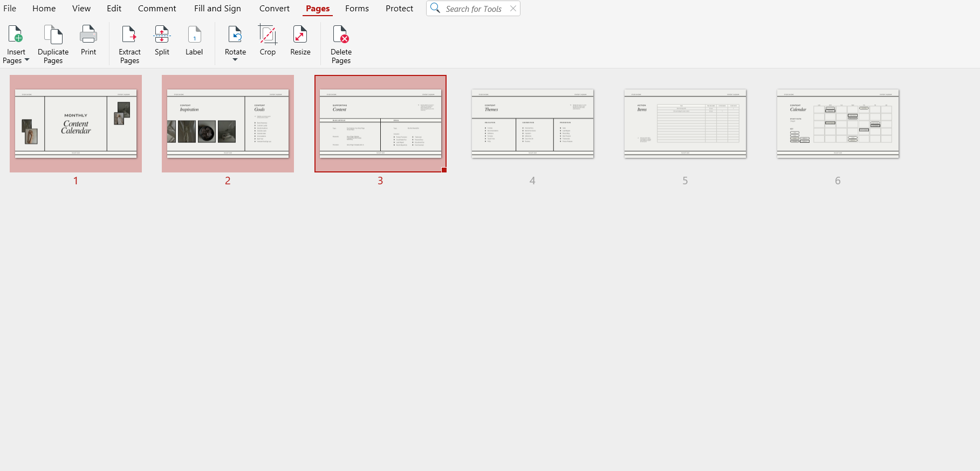The height and width of the screenshot is (471, 980).
Task: Click the Split pages icon
Action: 162,34
